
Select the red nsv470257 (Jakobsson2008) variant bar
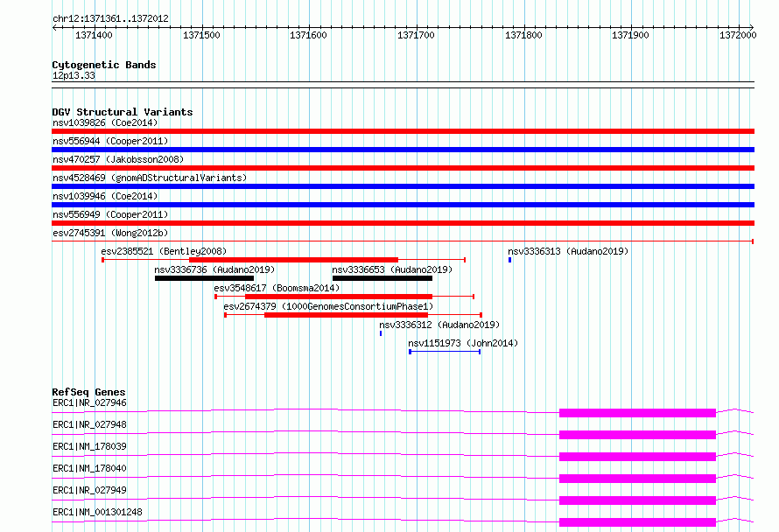[403, 168]
